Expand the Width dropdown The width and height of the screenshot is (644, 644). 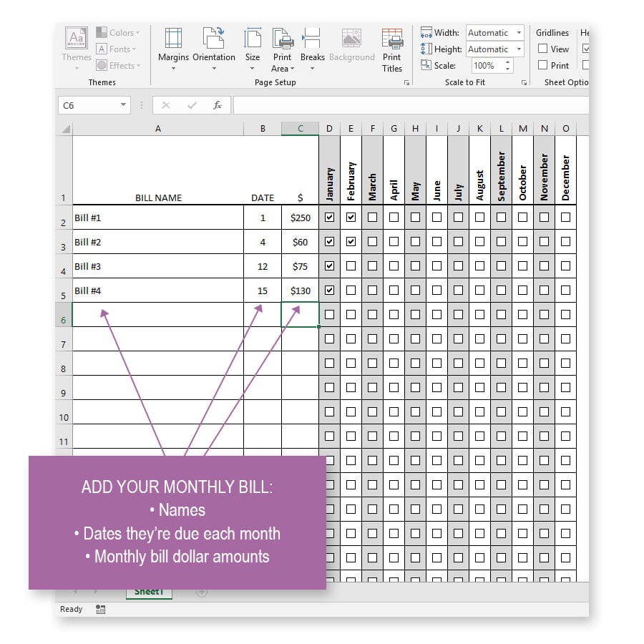pos(519,33)
